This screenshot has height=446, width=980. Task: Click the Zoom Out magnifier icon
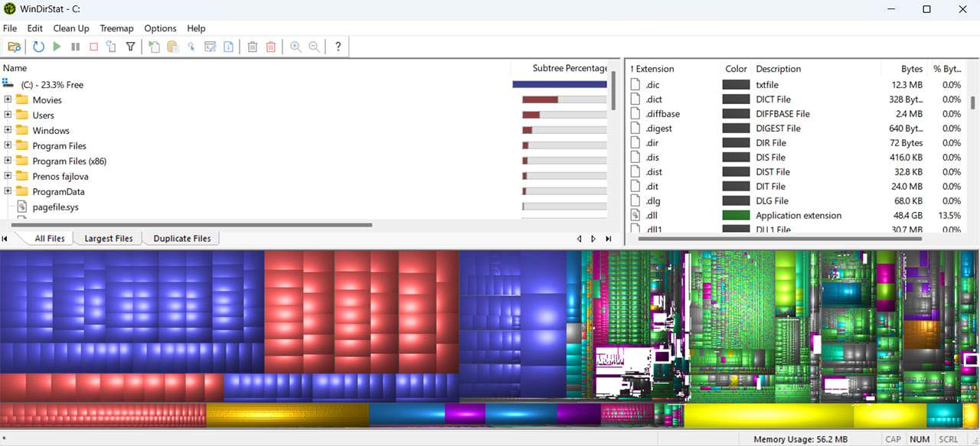point(314,47)
